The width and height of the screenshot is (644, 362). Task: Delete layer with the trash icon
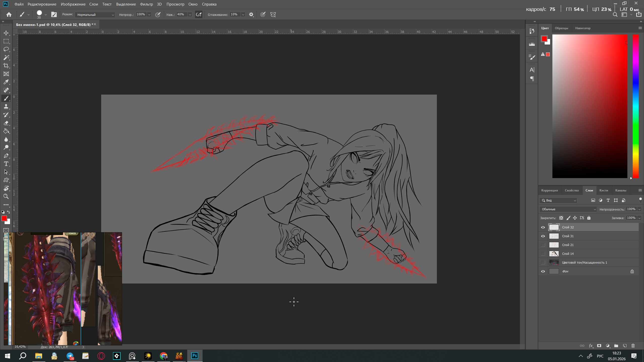click(633, 346)
